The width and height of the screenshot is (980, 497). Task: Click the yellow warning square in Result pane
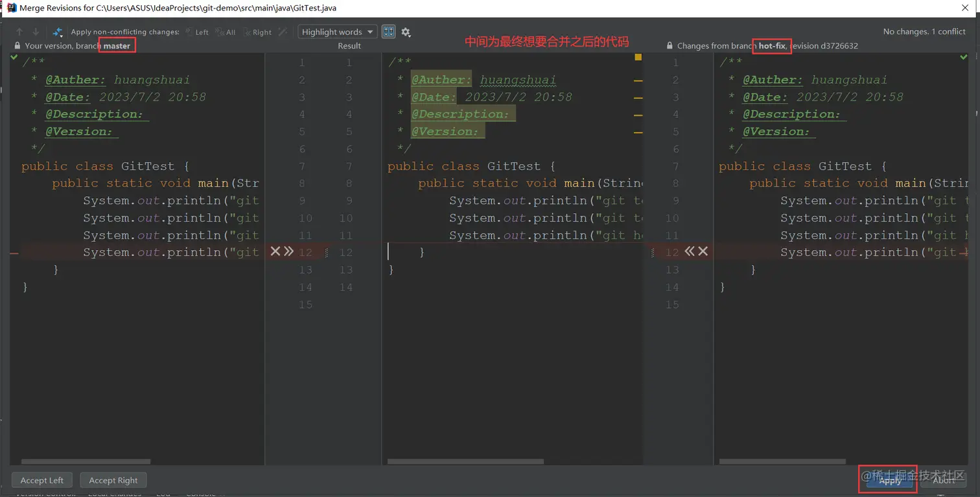click(638, 58)
